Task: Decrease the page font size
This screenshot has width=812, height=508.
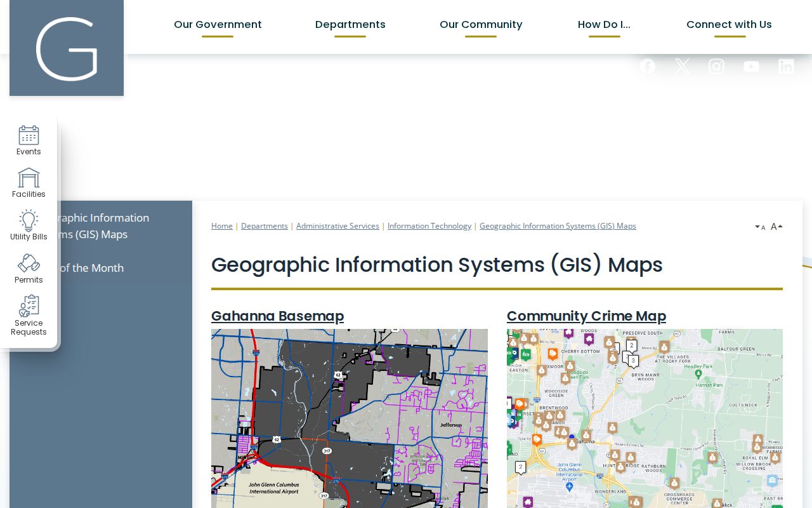Action: pos(760,227)
